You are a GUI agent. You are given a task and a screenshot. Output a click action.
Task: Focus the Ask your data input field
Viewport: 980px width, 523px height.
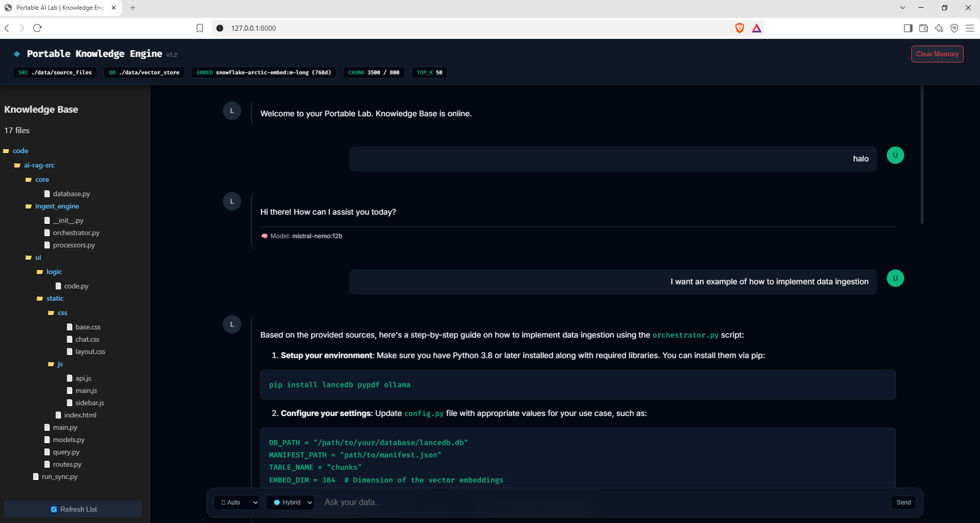tap(604, 503)
